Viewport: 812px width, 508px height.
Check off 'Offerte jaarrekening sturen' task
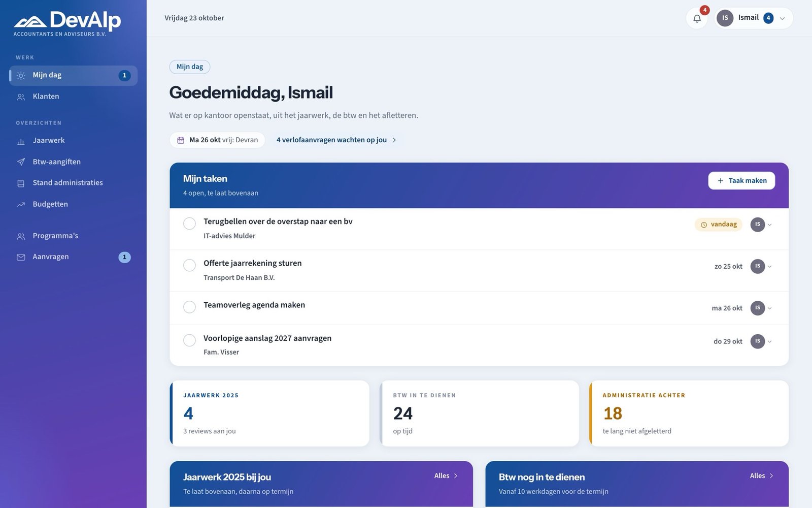(x=189, y=265)
